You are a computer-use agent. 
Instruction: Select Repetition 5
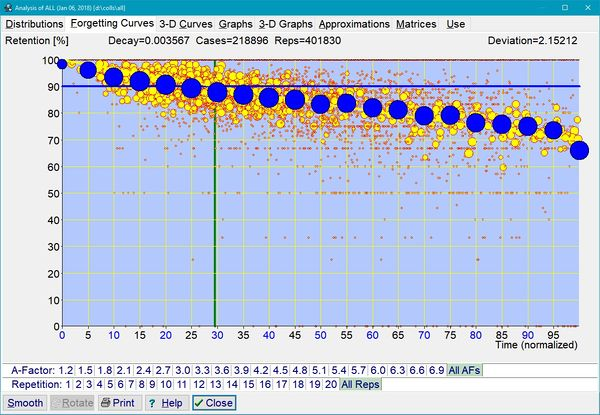click(110, 384)
